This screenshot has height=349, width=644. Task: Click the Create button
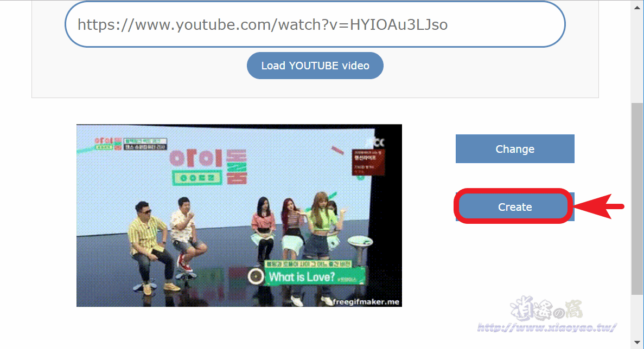(515, 206)
